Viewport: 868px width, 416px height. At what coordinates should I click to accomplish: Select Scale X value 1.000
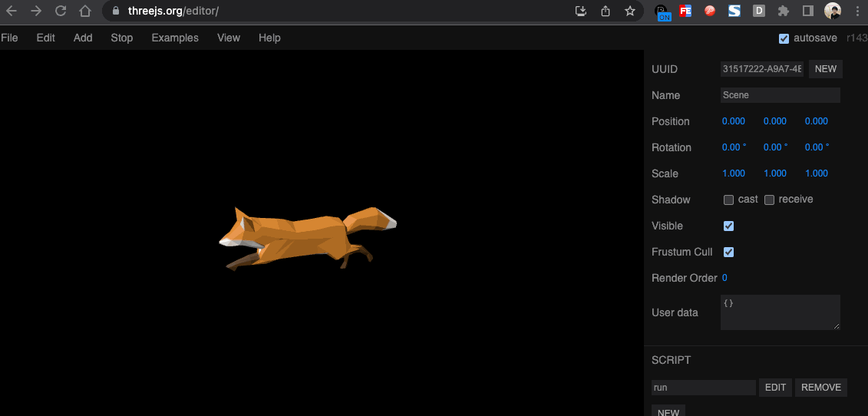(x=734, y=173)
